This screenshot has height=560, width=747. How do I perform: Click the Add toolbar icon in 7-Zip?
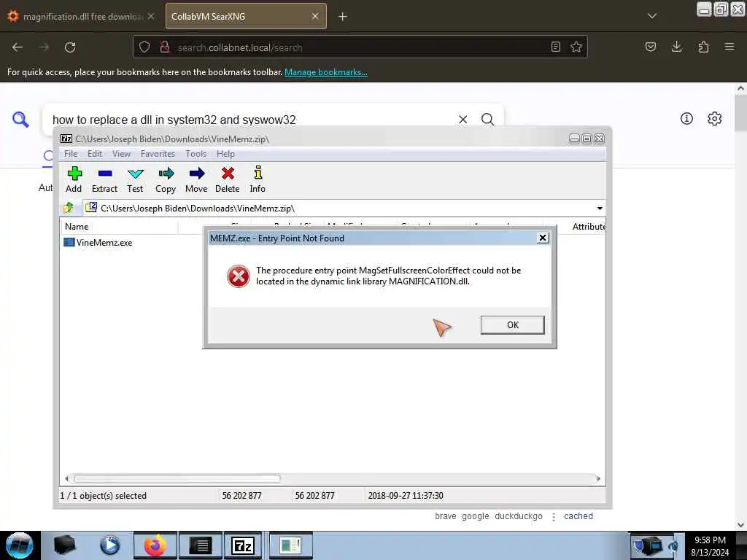coord(74,174)
